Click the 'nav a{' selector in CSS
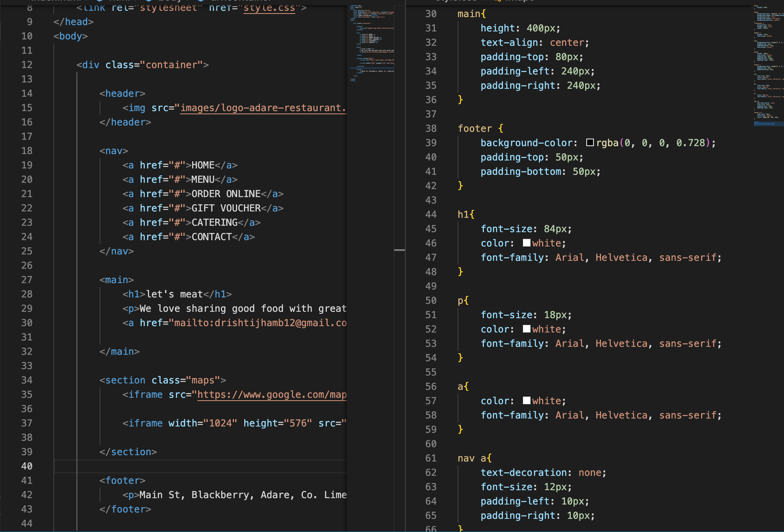Image resolution: width=784 pixels, height=532 pixels. (475, 458)
